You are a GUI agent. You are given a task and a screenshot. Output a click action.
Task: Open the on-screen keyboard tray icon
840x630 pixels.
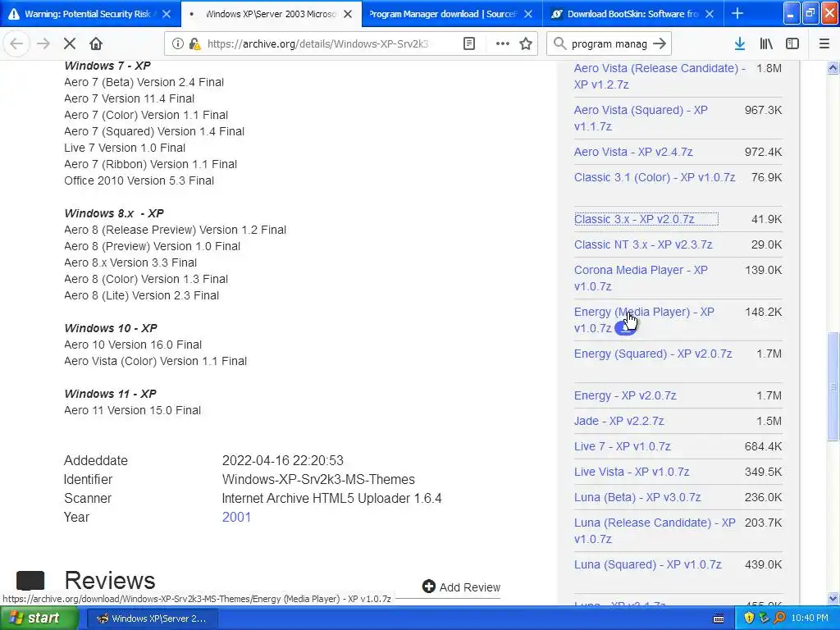pyautogui.click(x=719, y=619)
